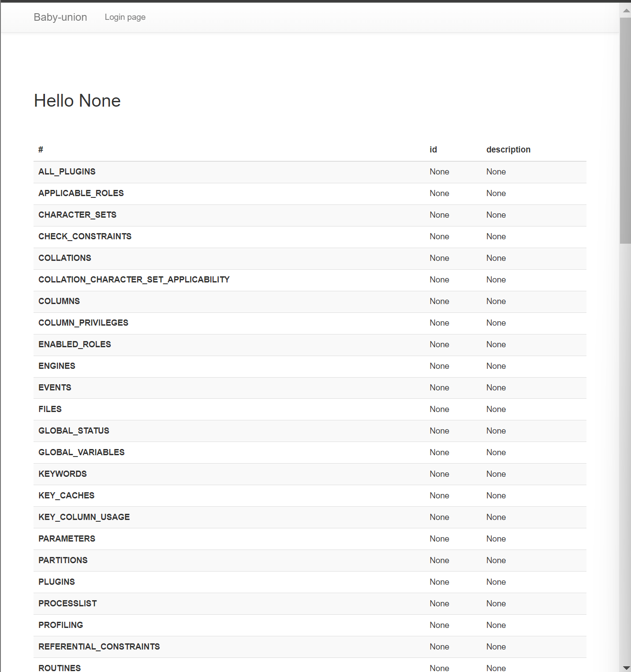Click the Hello None heading
The height and width of the screenshot is (672, 631).
point(77,101)
